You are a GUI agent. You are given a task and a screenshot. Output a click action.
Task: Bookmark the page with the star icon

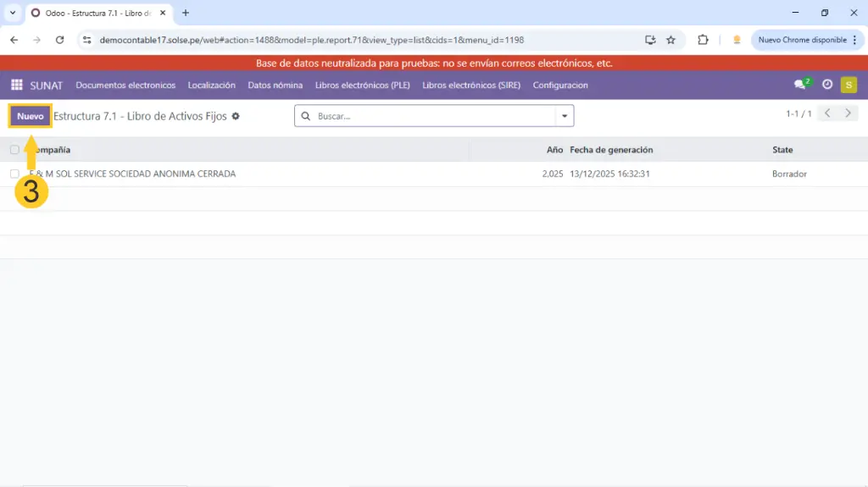[x=670, y=40]
